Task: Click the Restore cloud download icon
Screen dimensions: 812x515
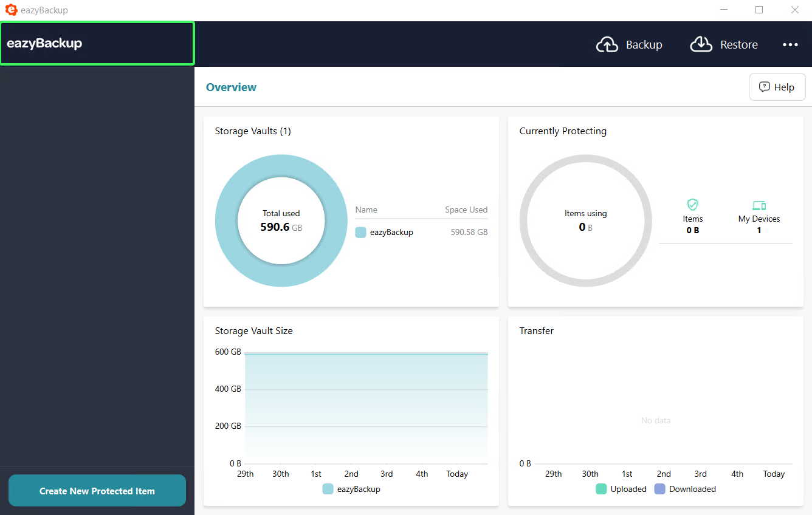Action: [x=701, y=44]
